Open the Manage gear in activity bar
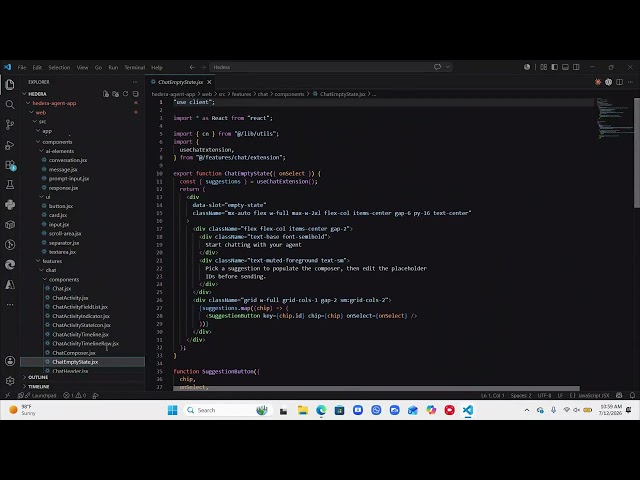 tap(10, 381)
